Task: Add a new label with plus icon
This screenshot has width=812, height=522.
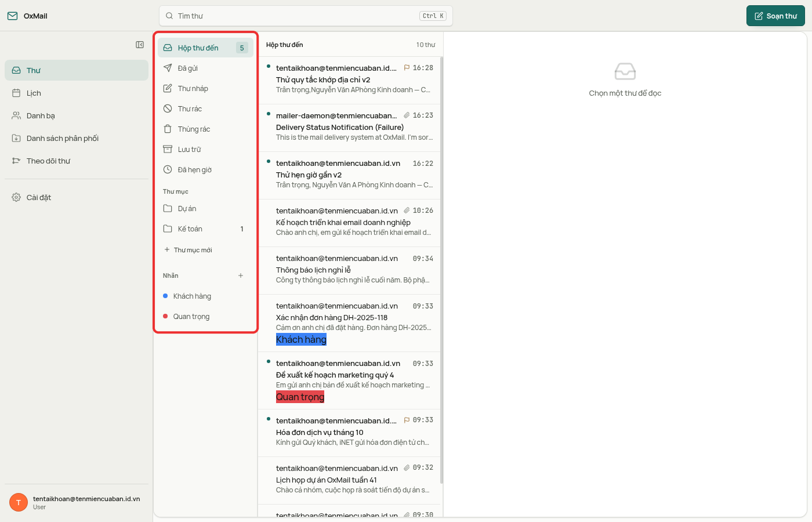Action: [241, 275]
